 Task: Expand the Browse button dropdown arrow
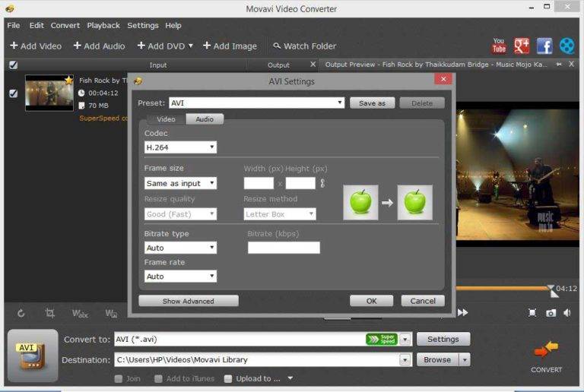tap(465, 359)
